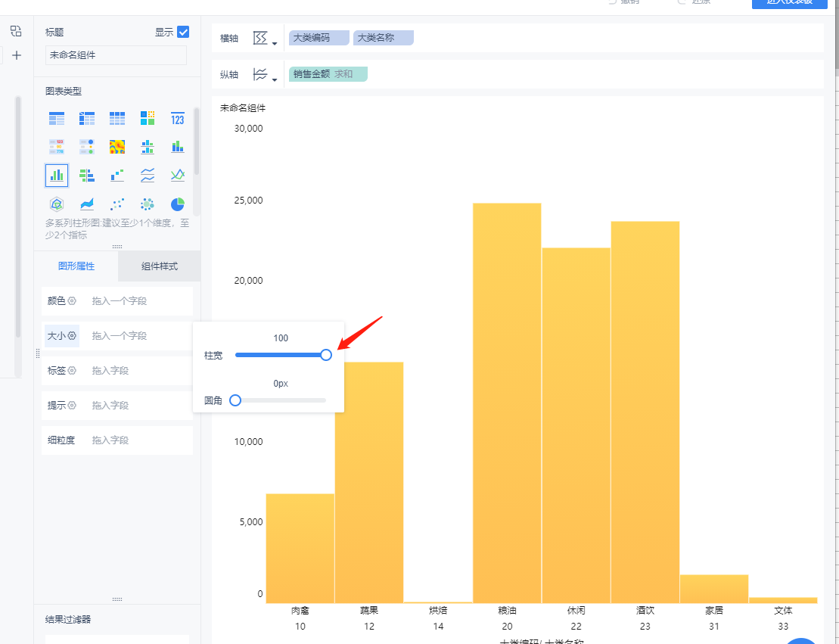Toggle the 显示 title checkbox
839x644 pixels.
(183, 32)
